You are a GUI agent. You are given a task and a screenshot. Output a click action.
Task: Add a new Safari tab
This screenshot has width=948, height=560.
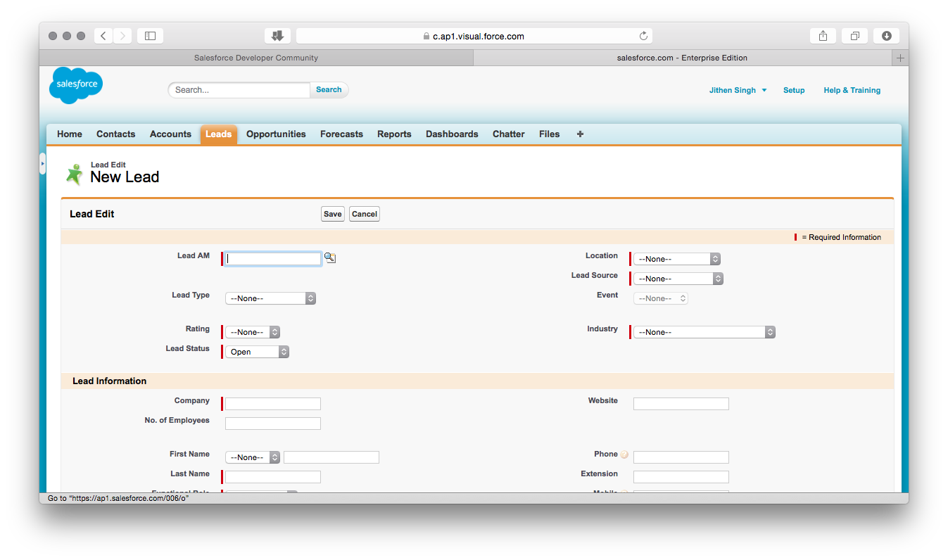click(x=900, y=58)
